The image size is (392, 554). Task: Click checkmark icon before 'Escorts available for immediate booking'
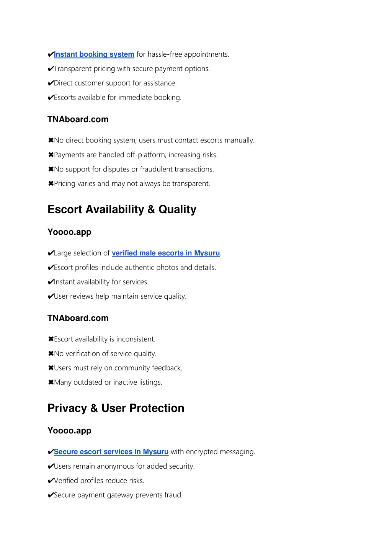[x=51, y=98]
